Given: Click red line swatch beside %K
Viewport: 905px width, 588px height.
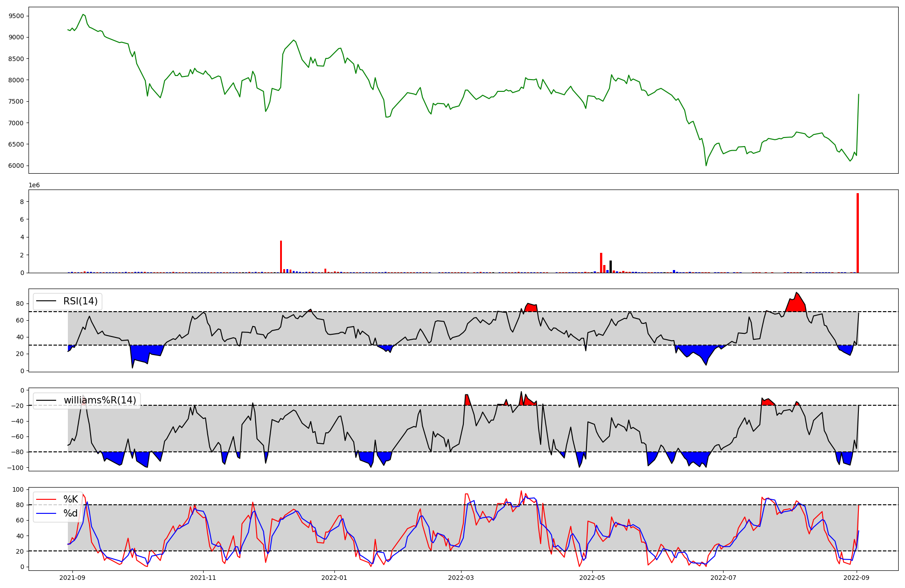Looking at the screenshot, I should pos(46,499).
